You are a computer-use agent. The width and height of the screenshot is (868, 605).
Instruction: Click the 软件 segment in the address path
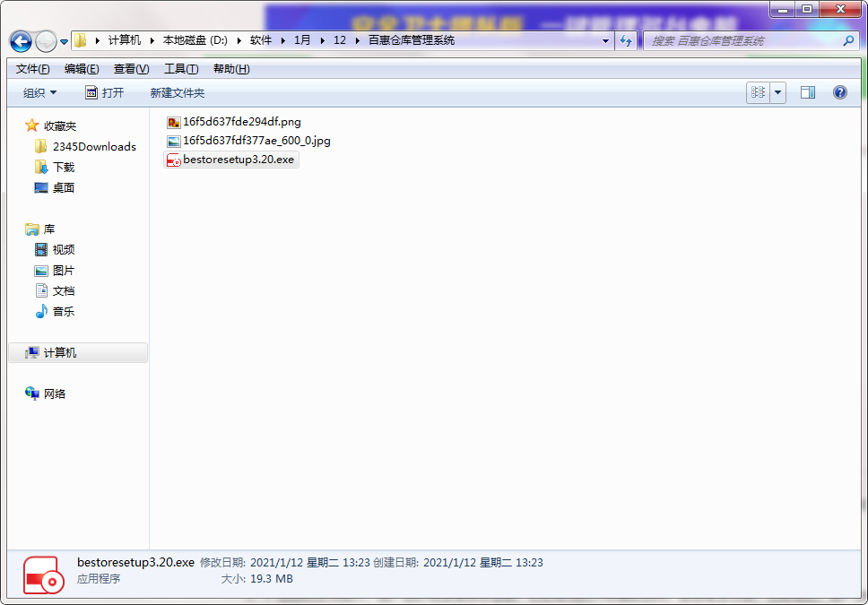tap(261, 41)
